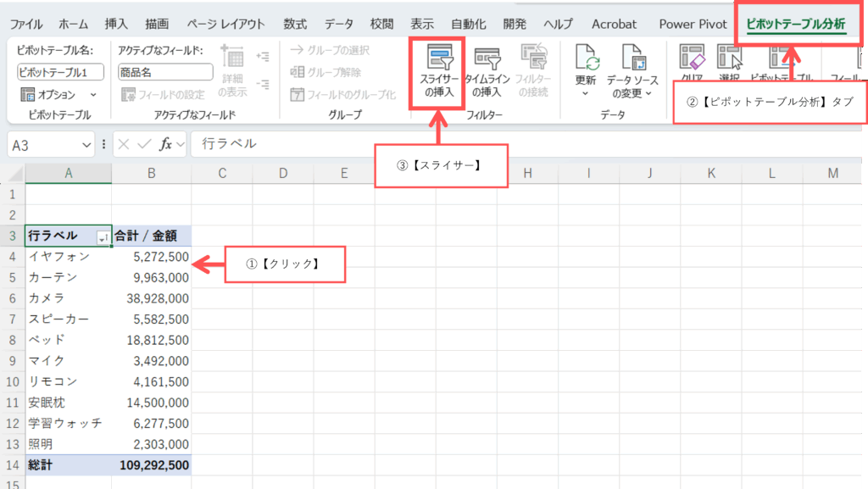Click the Active Field box showing 商品名
This screenshot has width=868, height=489.
(164, 72)
